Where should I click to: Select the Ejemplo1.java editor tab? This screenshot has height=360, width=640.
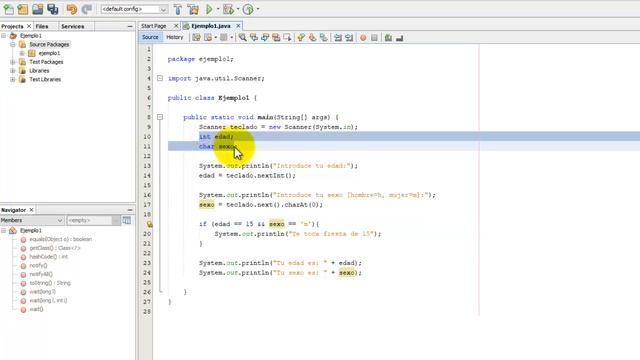click(211, 26)
